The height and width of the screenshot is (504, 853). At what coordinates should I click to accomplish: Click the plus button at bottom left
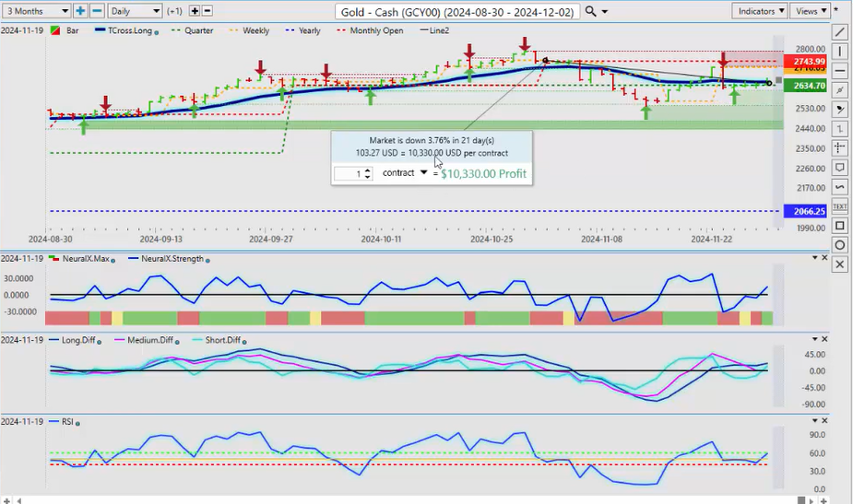tap(6, 500)
